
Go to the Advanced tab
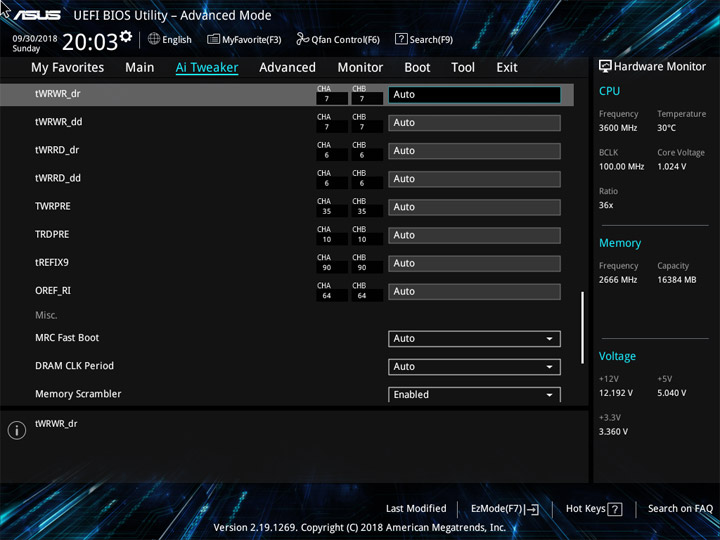click(287, 68)
